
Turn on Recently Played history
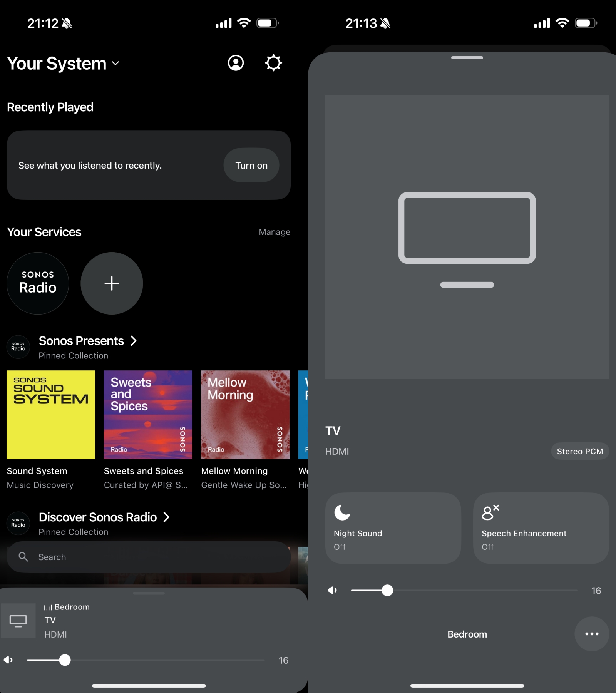coord(251,165)
